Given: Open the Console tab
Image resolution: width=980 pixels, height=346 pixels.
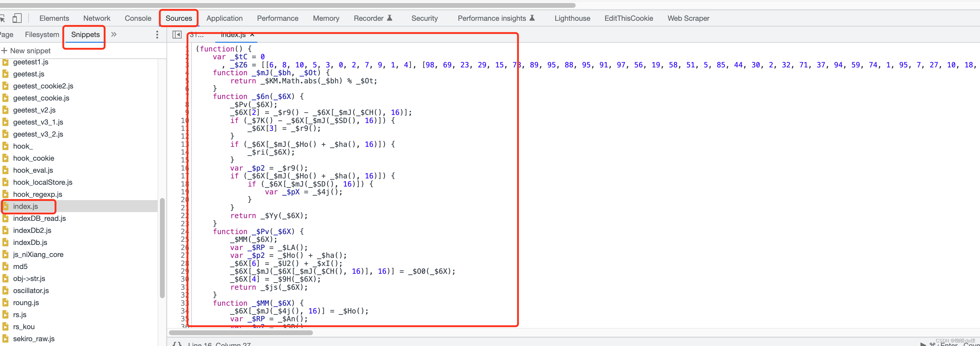Looking at the screenshot, I should [x=138, y=18].
